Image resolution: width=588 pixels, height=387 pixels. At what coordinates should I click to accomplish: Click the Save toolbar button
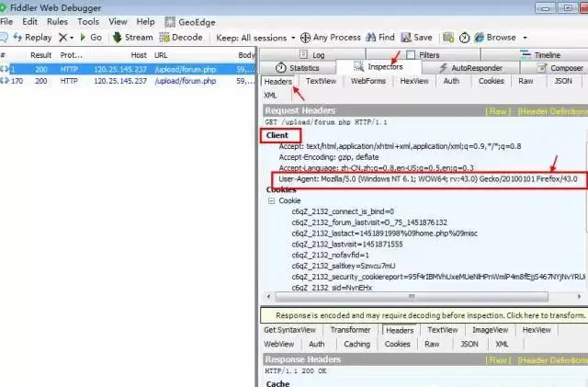416,38
